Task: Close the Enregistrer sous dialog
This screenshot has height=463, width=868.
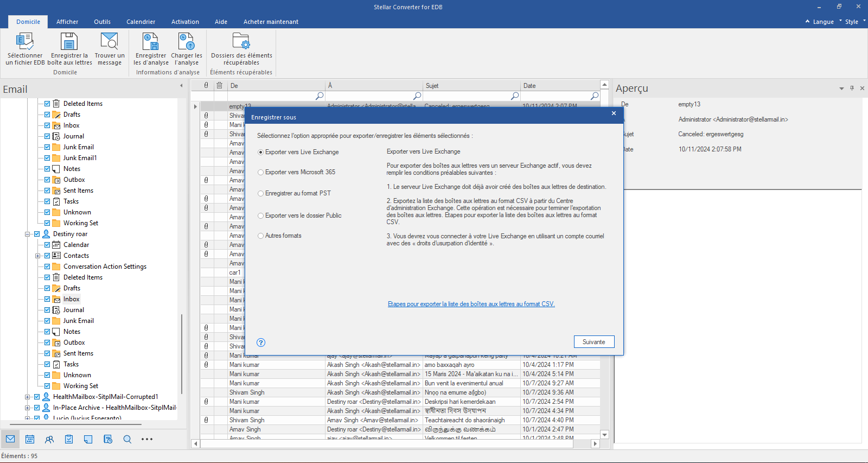Action: (614, 113)
